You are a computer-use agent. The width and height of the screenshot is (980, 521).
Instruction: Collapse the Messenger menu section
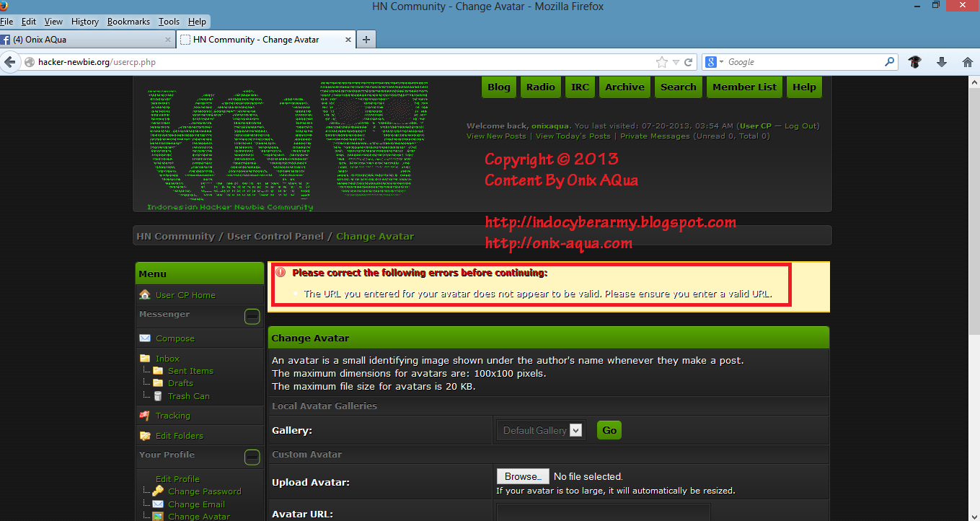coord(252,316)
